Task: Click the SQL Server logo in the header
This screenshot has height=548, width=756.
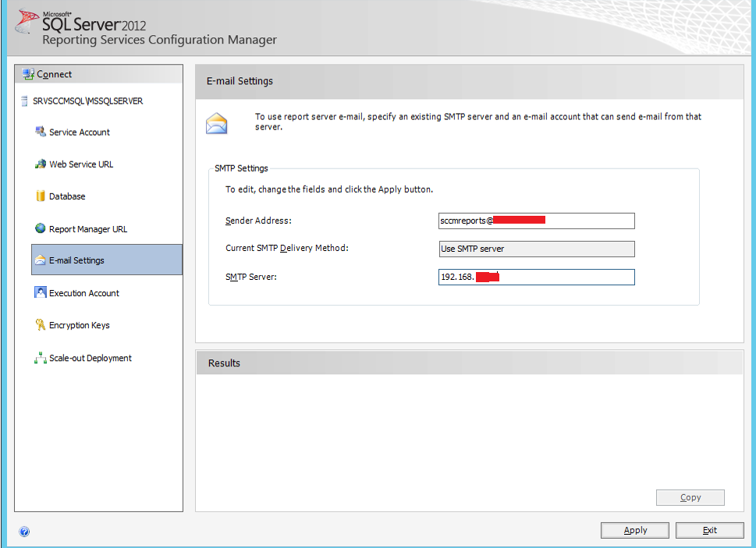Action: click(x=26, y=21)
